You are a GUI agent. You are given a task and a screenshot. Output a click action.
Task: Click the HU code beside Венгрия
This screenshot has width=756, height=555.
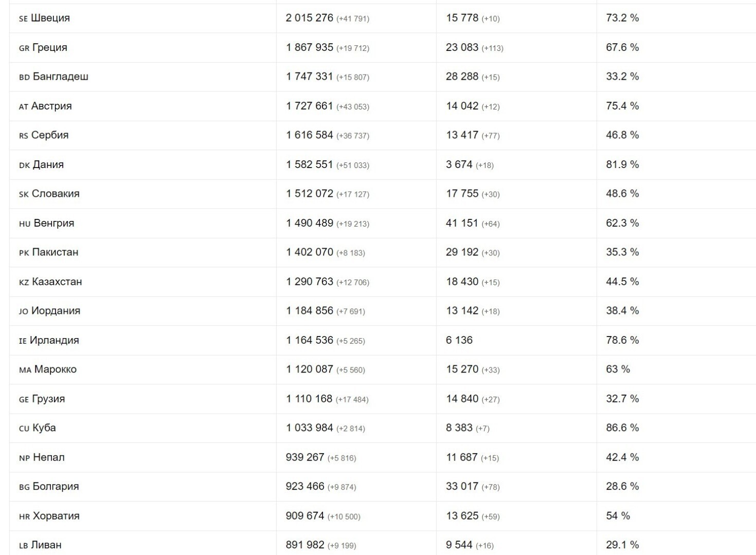[25, 224]
